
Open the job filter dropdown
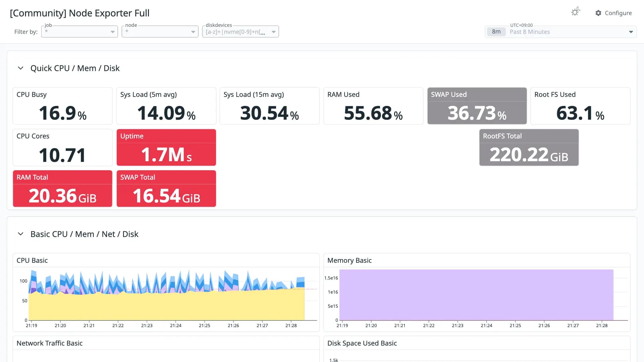[x=79, y=32]
